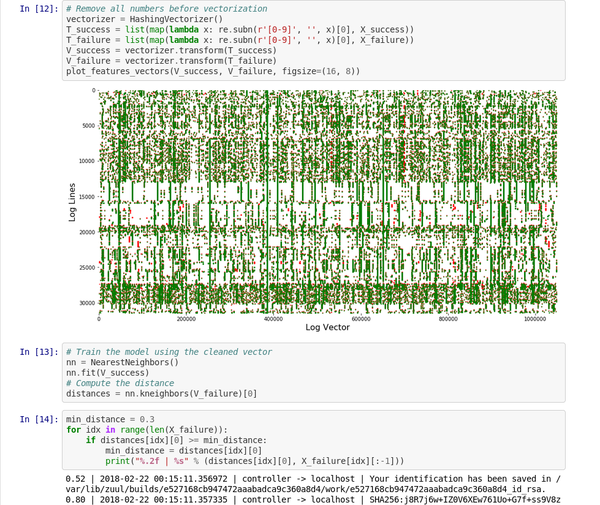The width and height of the screenshot is (600, 505).
Task: Click the In [12] cell prompt
Action: click(39, 9)
